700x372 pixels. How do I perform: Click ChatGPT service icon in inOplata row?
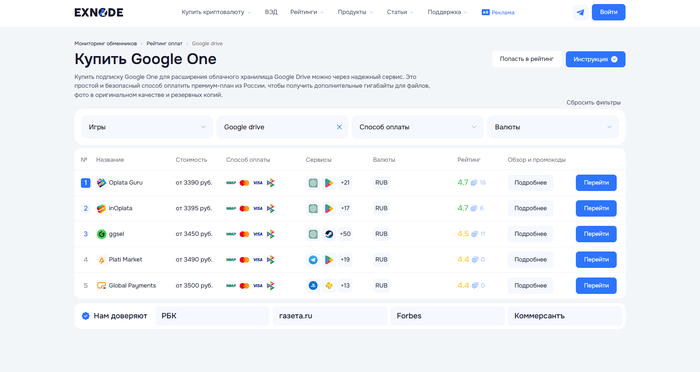(313, 209)
